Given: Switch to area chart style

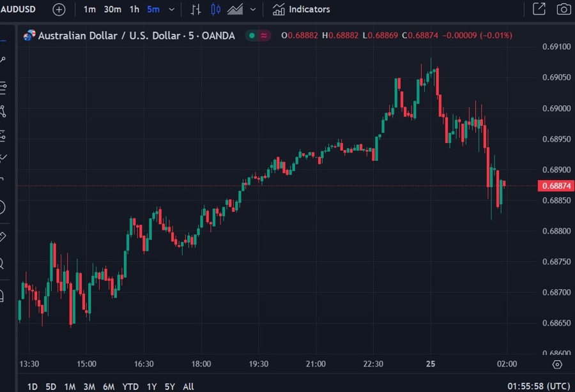Looking at the screenshot, I should pos(235,10).
